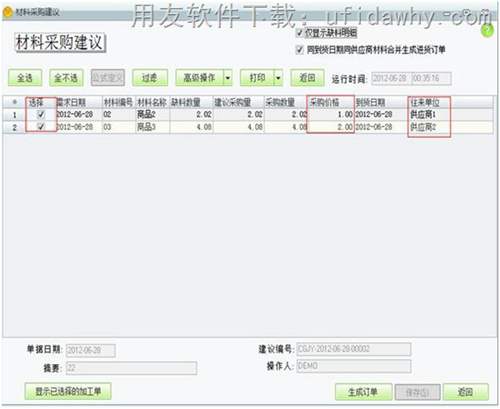Screen dimensions: 500x409
Task: Click the 单据日期 field
Action: (91, 350)
